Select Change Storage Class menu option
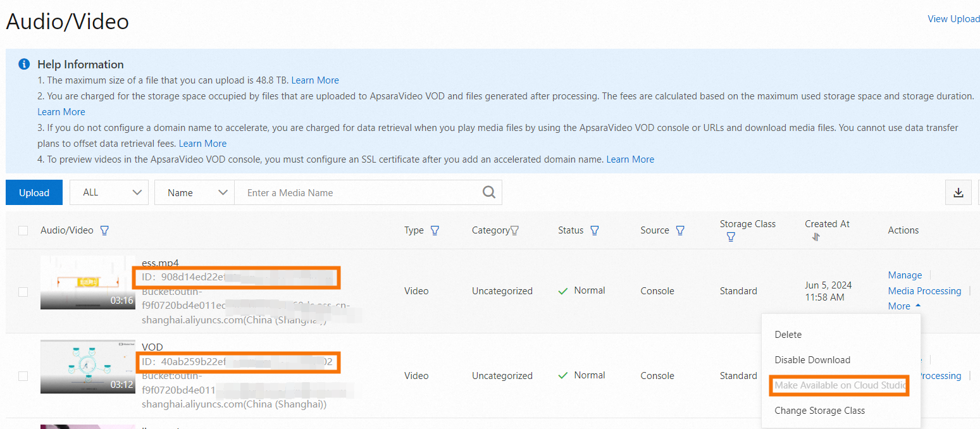The height and width of the screenshot is (429, 980). [x=819, y=411]
